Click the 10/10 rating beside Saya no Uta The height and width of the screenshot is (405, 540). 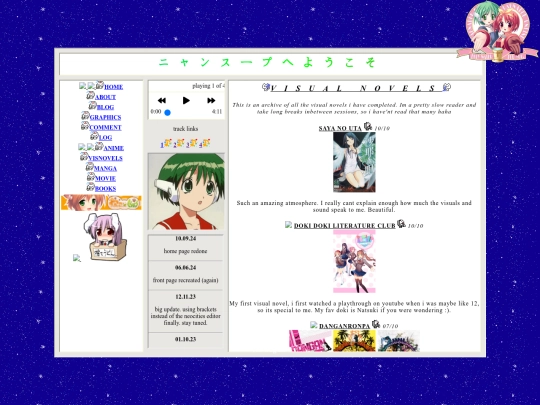pyautogui.click(x=382, y=128)
